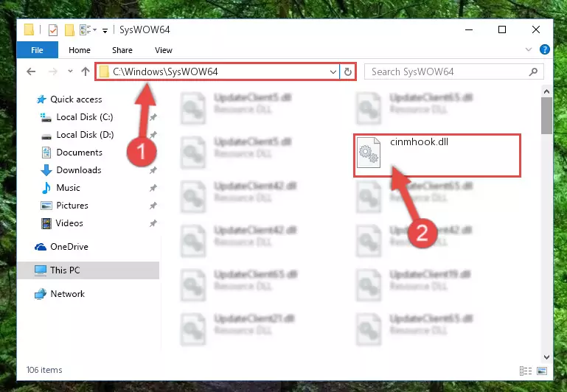The width and height of the screenshot is (567, 392).
Task: Click the Network icon in sidebar
Action: pyautogui.click(x=41, y=294)
